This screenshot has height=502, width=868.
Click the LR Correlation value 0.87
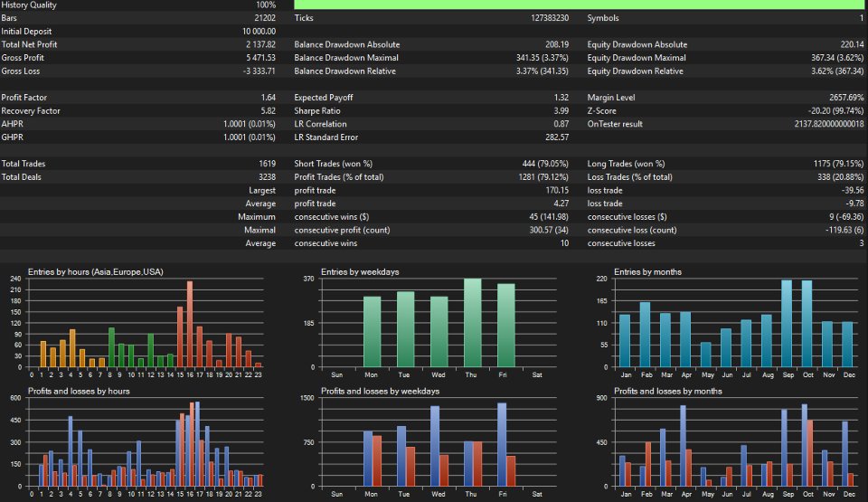click(x=561, y=124)
